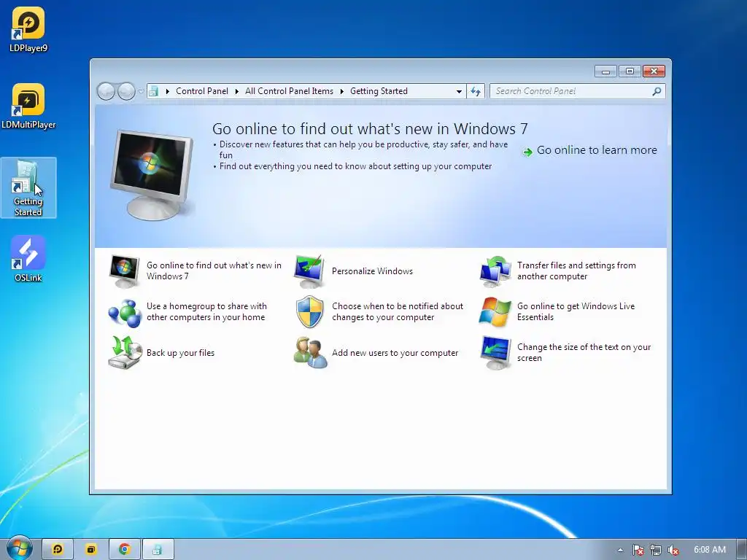Select Choose when to be notified item
Viewport: 747px width, 560px height.
398,312
